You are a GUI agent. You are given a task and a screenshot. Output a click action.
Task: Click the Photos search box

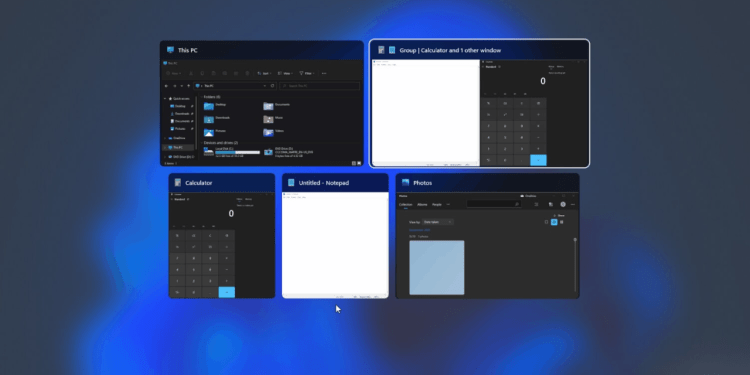tap(494, 204)
